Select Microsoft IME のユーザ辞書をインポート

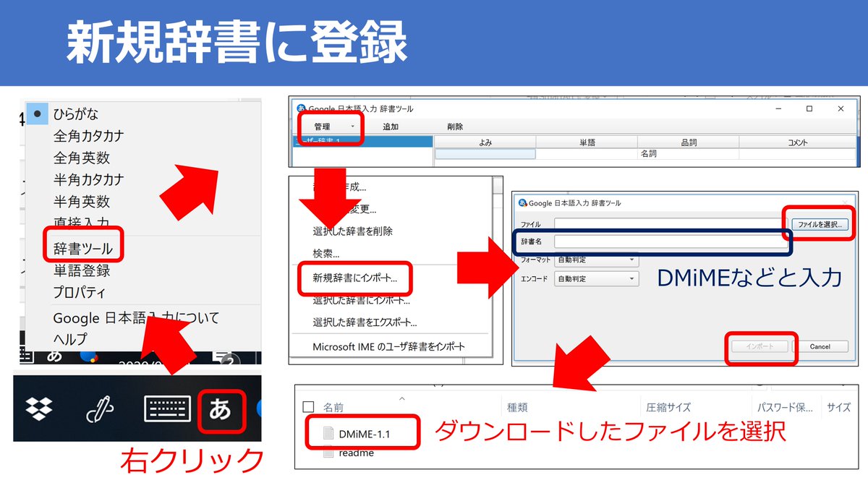tap(388, 346)
